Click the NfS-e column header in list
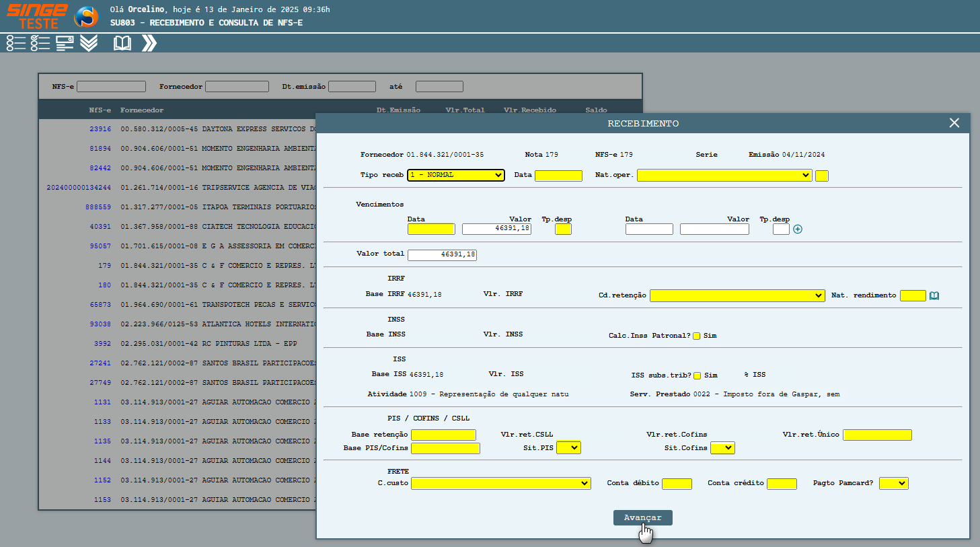The image size is (980, 547). click(100, 110)
